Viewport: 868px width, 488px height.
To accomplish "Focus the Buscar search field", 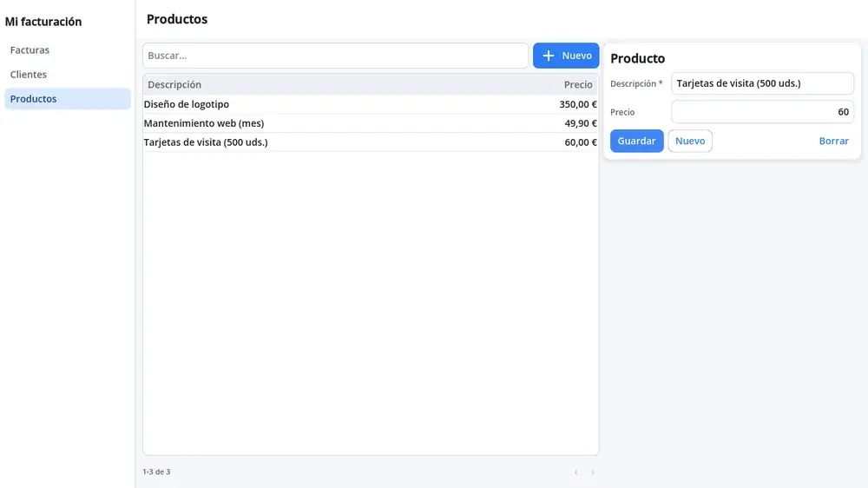I will (x=335, y=56).
